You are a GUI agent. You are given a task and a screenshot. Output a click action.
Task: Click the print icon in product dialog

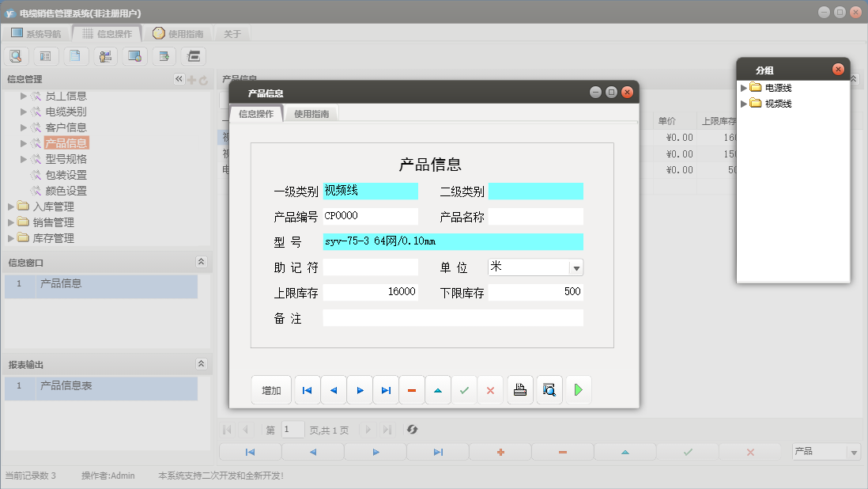tap(519, 389)
